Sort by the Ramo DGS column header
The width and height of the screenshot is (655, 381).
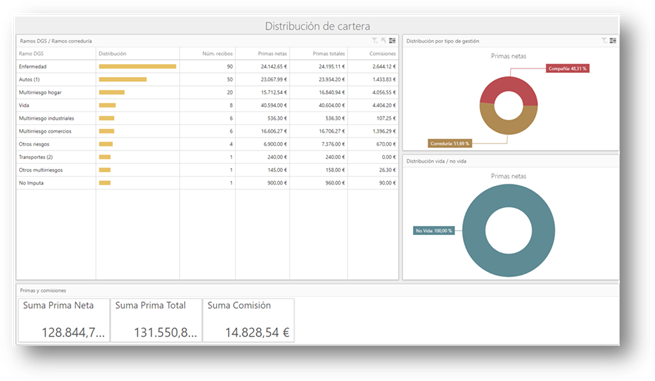click(x=56, y=53)
